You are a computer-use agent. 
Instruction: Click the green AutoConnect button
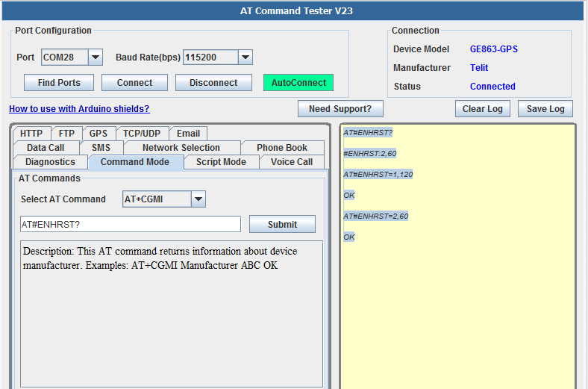click(x=298, y=83)
